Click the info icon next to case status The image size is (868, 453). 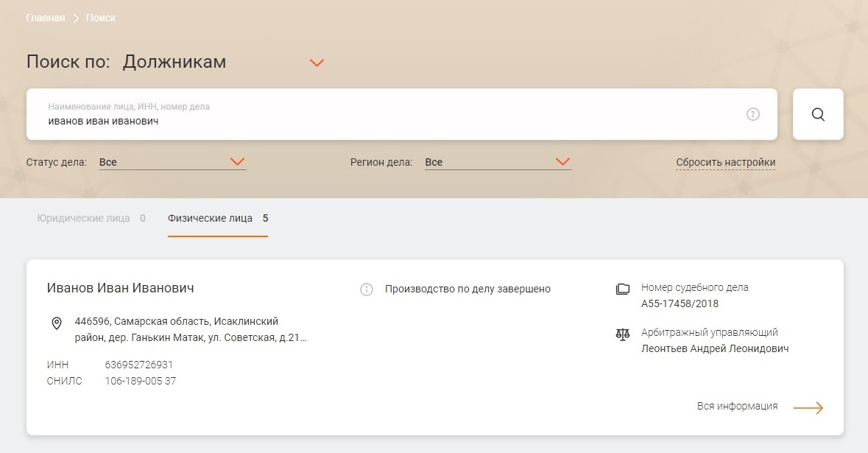pos(367,289)
